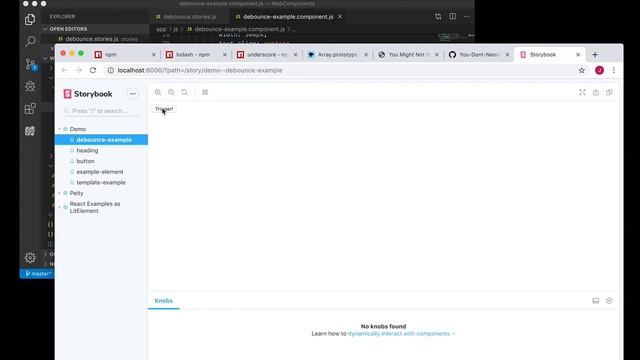Open VS Code Run and Debug icon
Image resolution: width=640 pixels, height=360 pixels.
coord(30,86)
